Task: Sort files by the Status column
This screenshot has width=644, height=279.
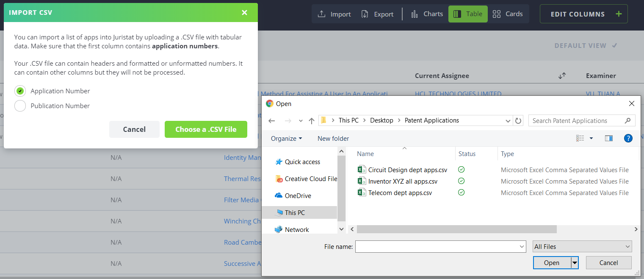Action: [467, 154]
